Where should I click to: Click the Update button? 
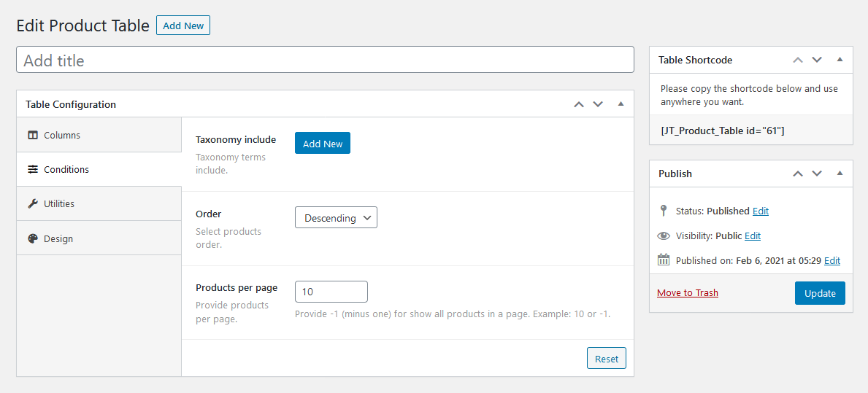coord(820,293)
